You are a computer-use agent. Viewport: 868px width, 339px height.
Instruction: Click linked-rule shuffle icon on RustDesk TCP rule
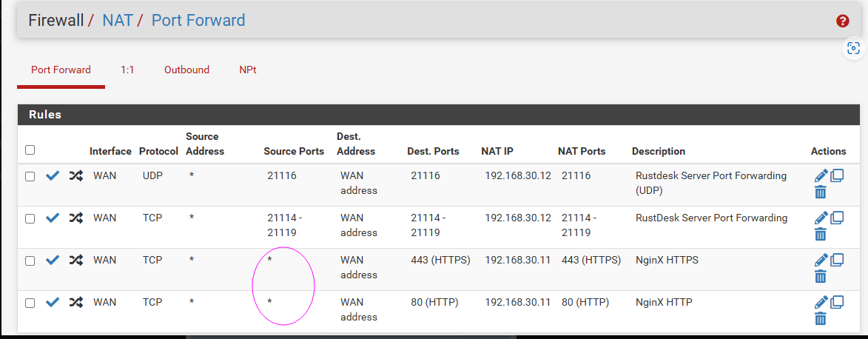[x=75, y=218]
